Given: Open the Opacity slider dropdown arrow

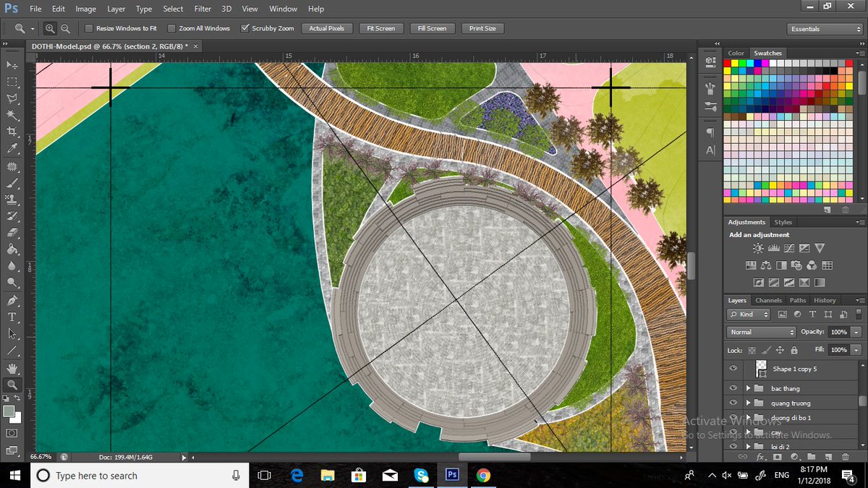Looking at the screenshot, I should (x=855, y=332).
